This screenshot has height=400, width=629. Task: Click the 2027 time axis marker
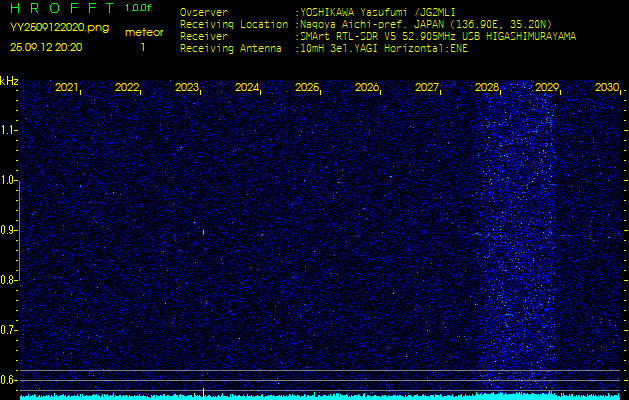427,87
